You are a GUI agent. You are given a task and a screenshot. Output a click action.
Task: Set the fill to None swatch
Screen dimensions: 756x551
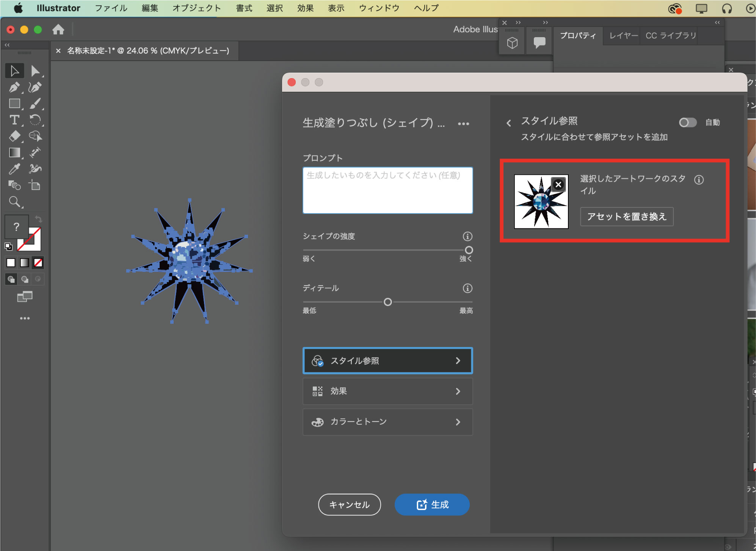click(38, 262)
